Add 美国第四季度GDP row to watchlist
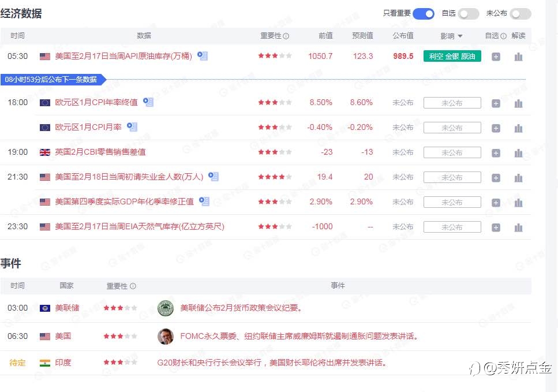 click(496, 203)
